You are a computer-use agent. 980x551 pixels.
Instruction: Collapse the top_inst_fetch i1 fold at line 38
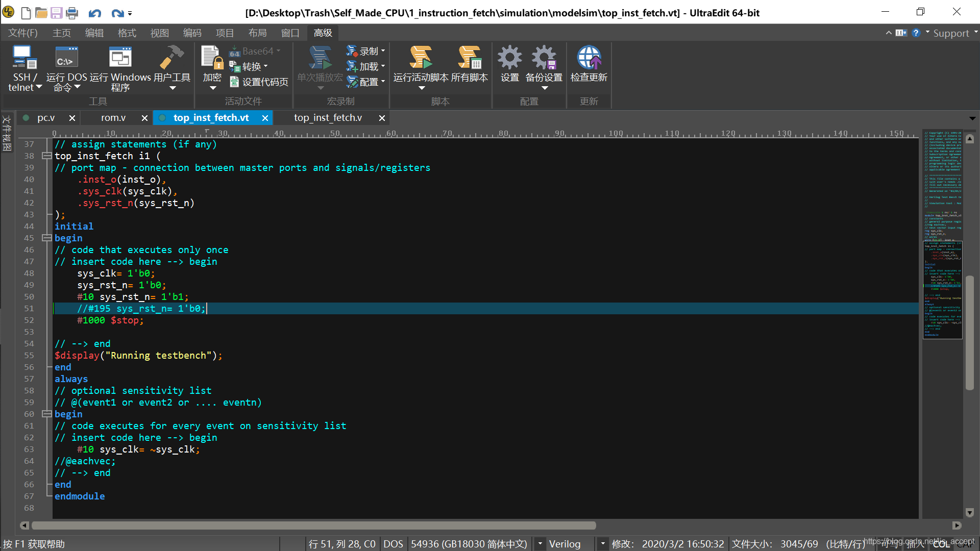pyautogui.click(x=46, y=156)
